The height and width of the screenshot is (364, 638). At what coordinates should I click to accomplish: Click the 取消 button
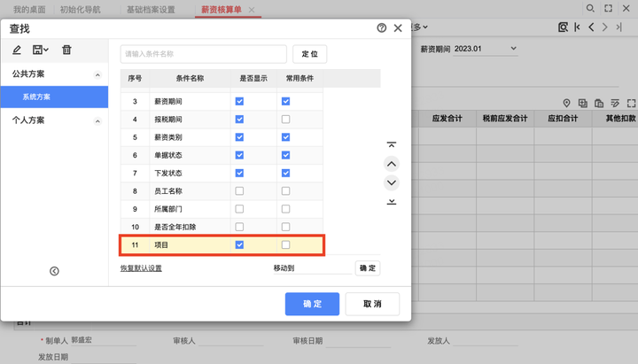(x=372, y=304)
